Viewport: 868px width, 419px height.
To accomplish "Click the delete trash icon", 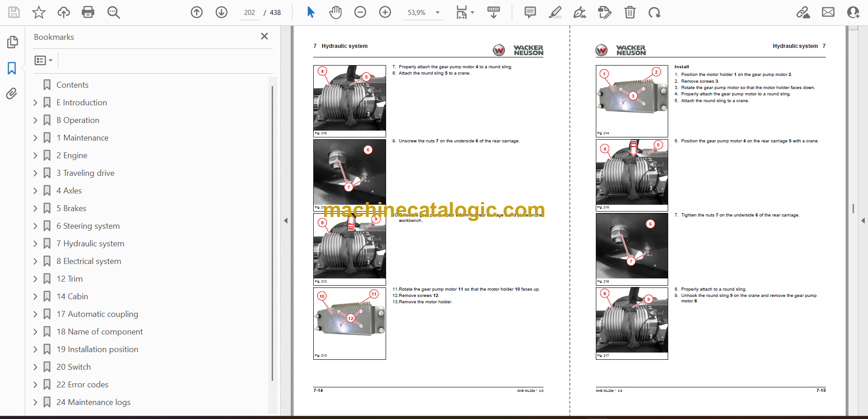I will [630, 12].
